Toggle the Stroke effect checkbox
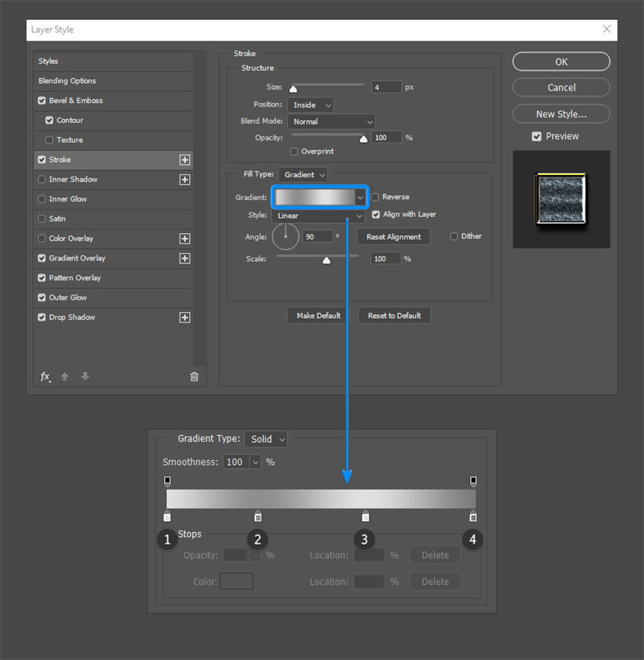The height and width of the screenshot is (660, 644). pyautogui.click(x=42, y=160)
